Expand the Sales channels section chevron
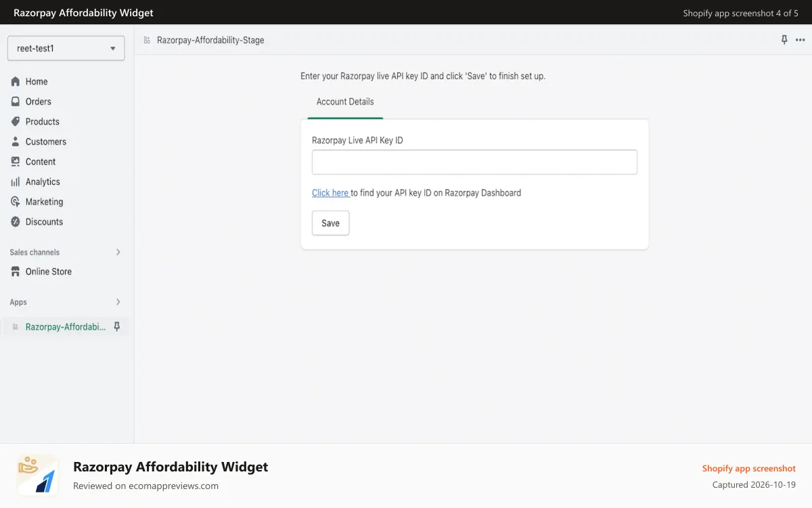The image size is (812, 508). (x=118, y=252)
